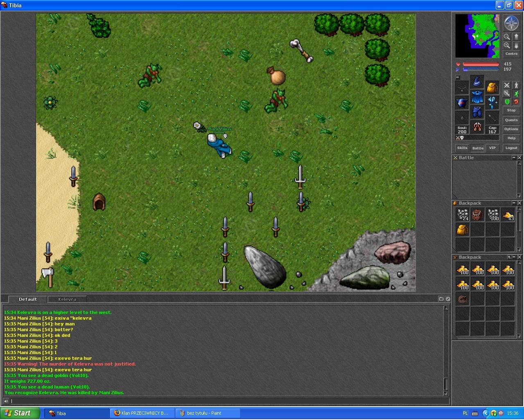Screen dimensions: 524x420
Task: Click the chat text input field
Action: pos(229,401)
